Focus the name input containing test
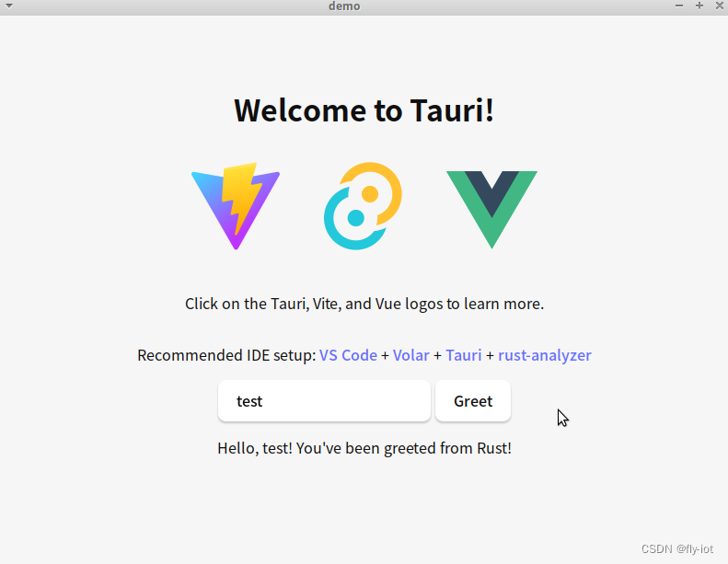This screenshot has width=728, height=564. [325, 401]
